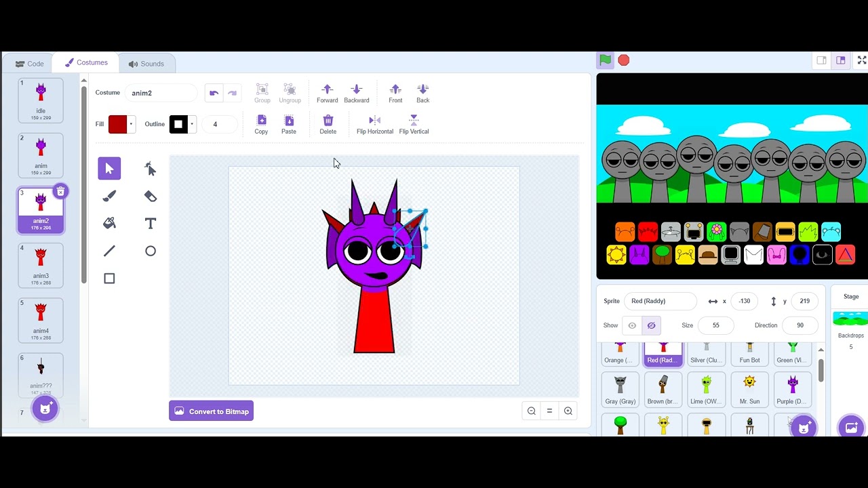
Task: Copy the selected shape
Action: click(x=261, y=125)
